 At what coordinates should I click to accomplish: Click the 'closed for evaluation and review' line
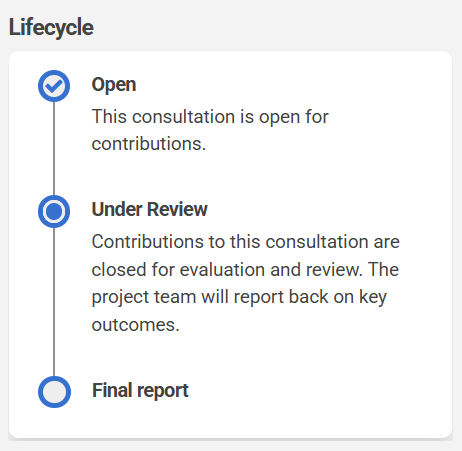click(245, 269)
